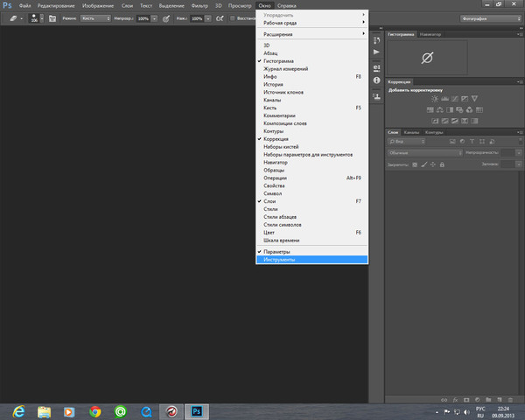The height and width of the screenshot is (420, 525).
Task: Click the add layer mask button
Action: point(466,400)
